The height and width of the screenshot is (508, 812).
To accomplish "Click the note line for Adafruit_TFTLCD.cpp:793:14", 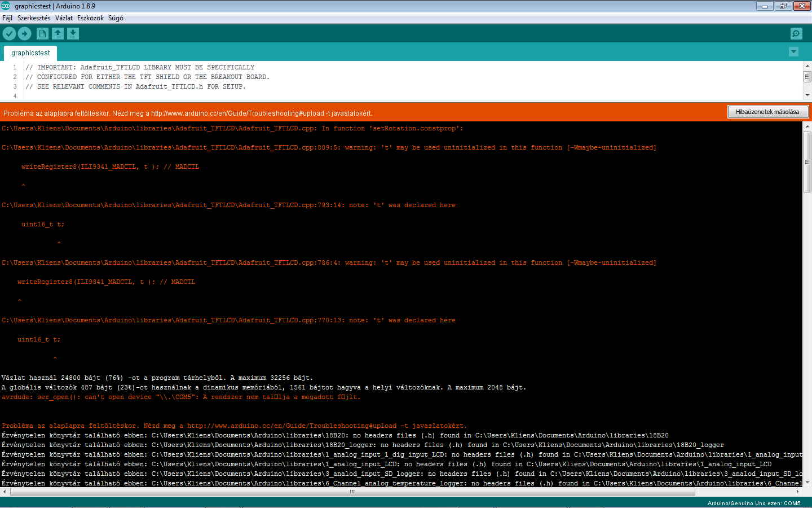I will (x=228, y=205).
